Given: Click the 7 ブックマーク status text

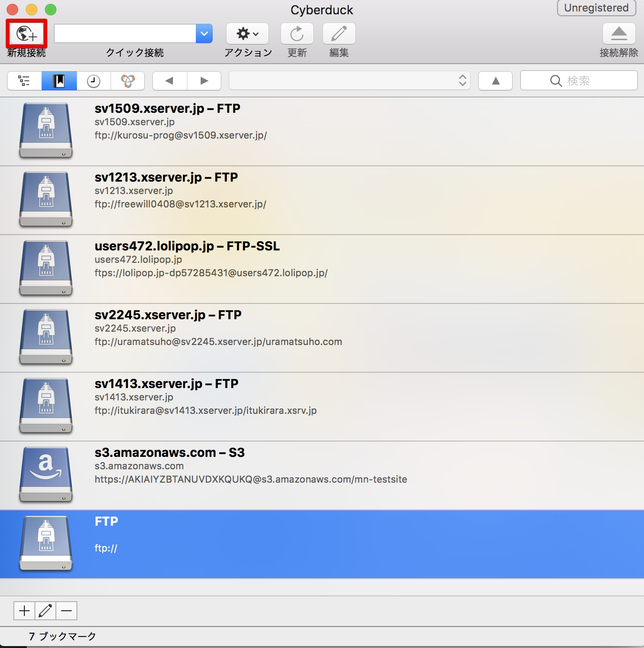Looking at the screenshot, I should (x=63, y=637).
